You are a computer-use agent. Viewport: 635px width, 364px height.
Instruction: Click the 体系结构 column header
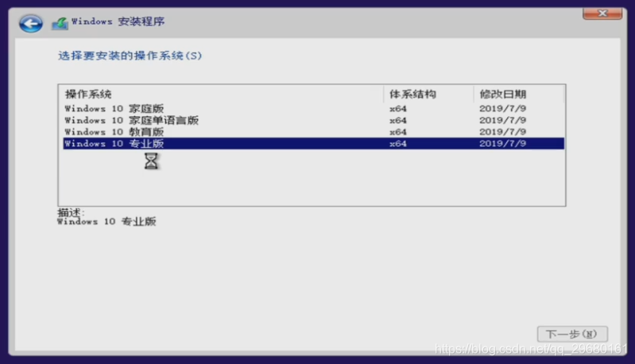point(428,95)
